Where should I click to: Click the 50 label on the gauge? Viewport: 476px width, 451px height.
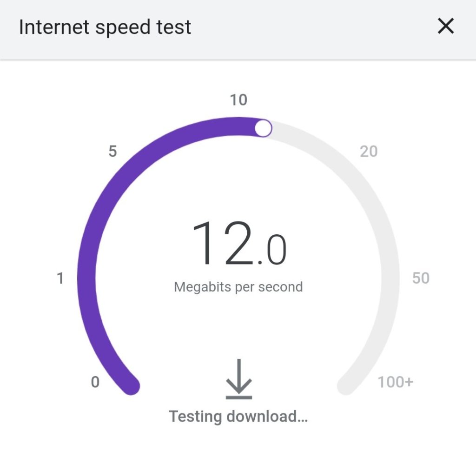point(421,278)
